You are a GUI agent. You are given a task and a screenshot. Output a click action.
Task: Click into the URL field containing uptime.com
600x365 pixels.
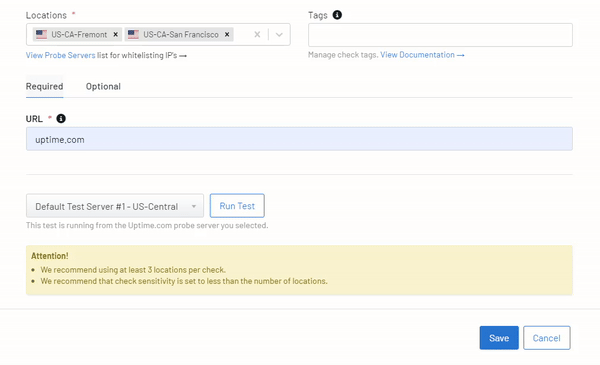pyautogui.click(x=299, y=139)
